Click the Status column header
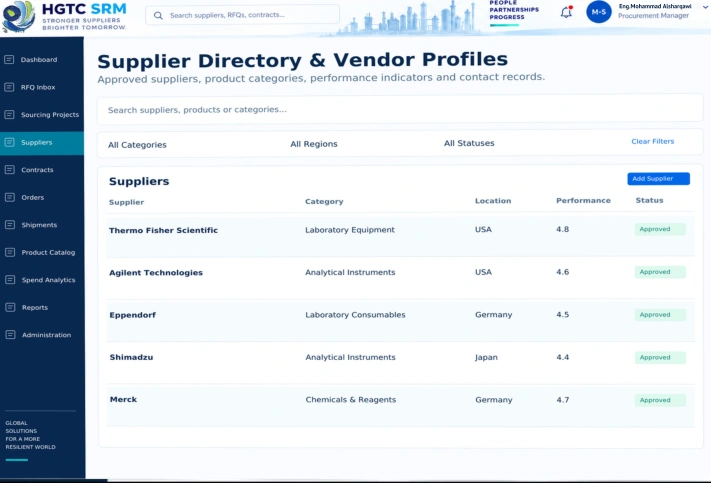The image size is (711, 483). (649, 200)
